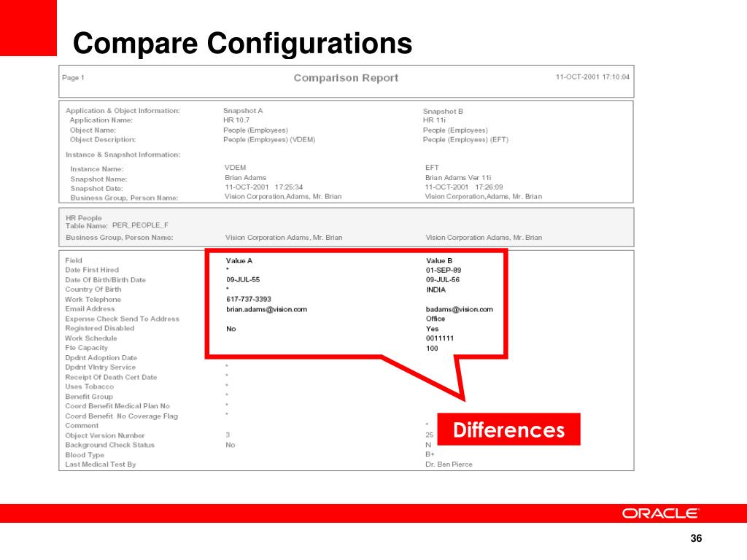Screen dimensions: 747x560
Task: Click the 'Page 1' label
Action: pyautogui.click(x=73, y=77)
